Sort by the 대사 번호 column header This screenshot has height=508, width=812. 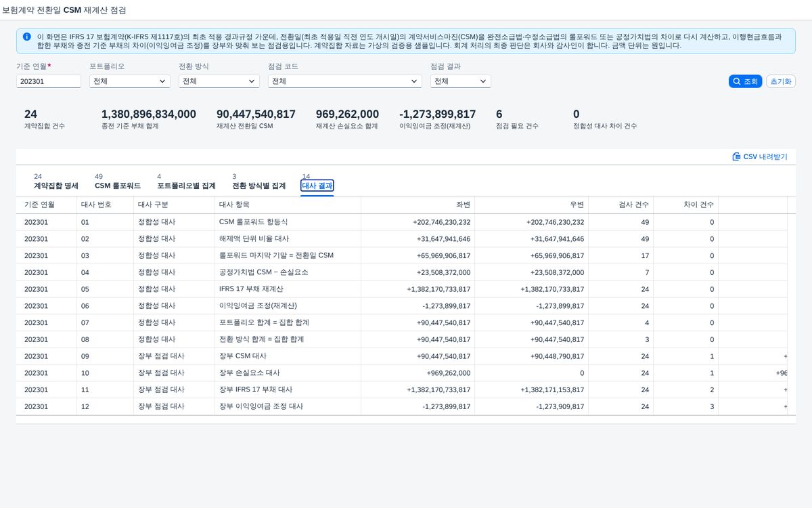point(105,205)
